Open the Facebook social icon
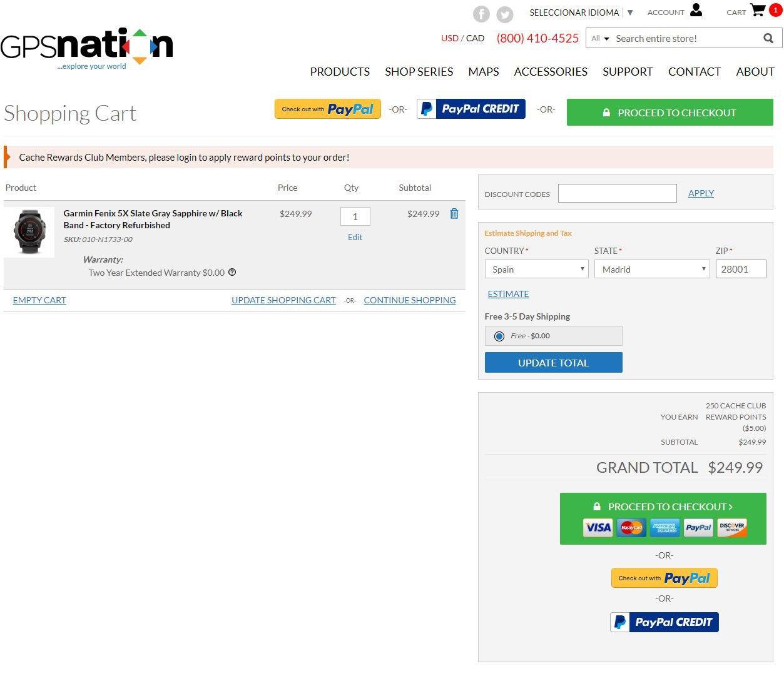Image resolution: width=784 pixels, height=681 pixels. coord(481,14)
